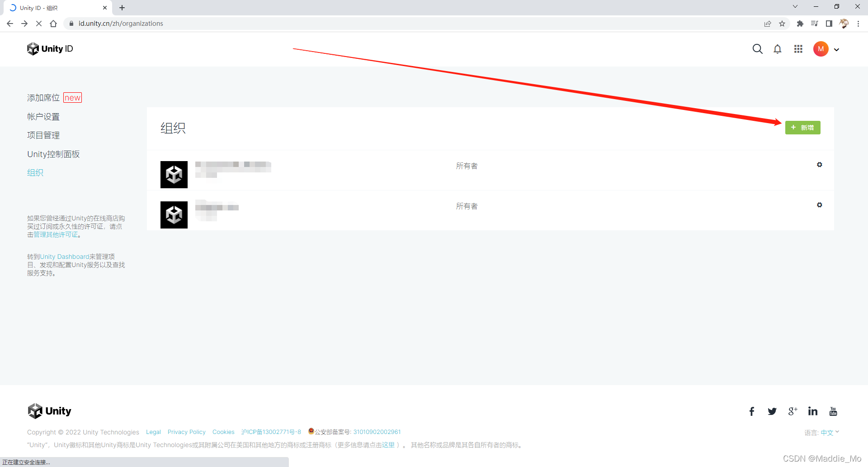Go forward with browser forward arrow
868x467 pixels.
tap(24, 24)
